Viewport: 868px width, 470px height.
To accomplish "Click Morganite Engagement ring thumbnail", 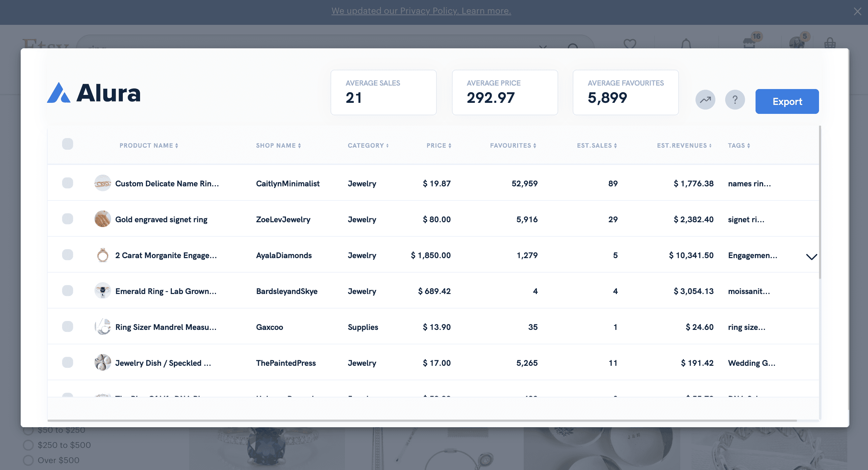I will (102, 255).
